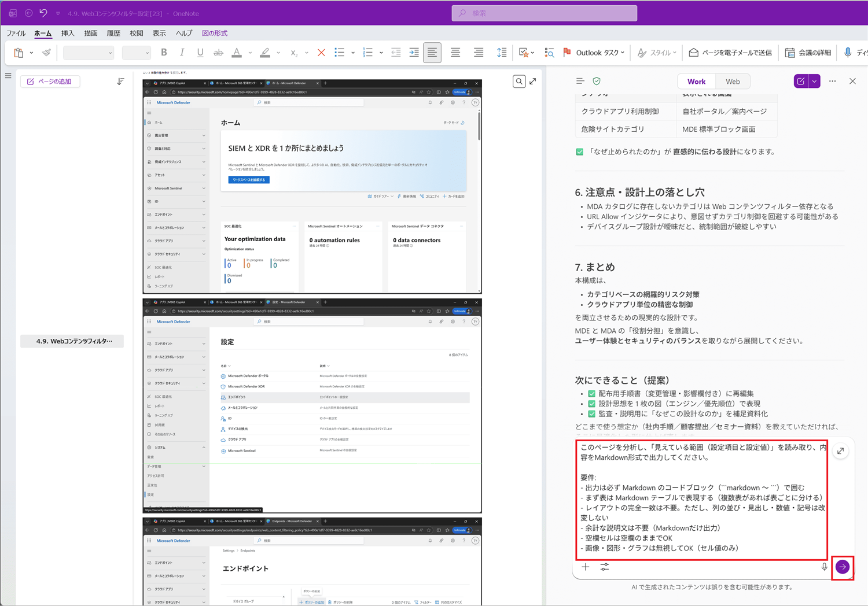Open numbering style dropdown arrow
Image resolution: width=868 pixels, height=606 pixels.
pos(381,53)
